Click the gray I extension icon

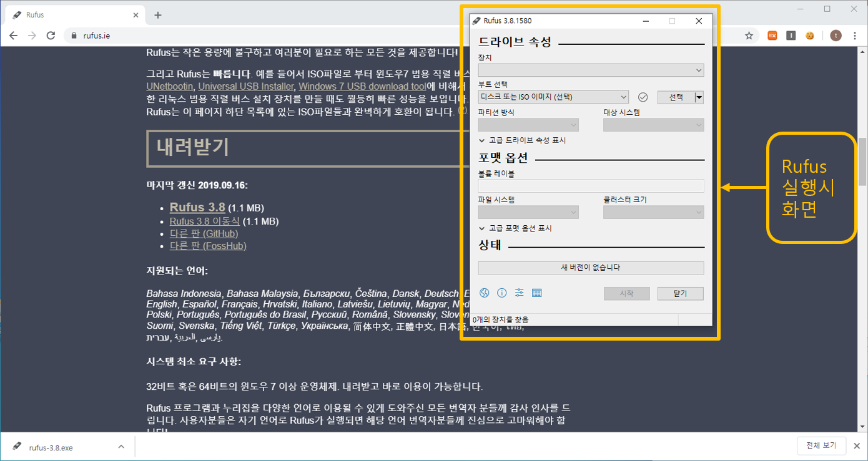pos(791,36)
